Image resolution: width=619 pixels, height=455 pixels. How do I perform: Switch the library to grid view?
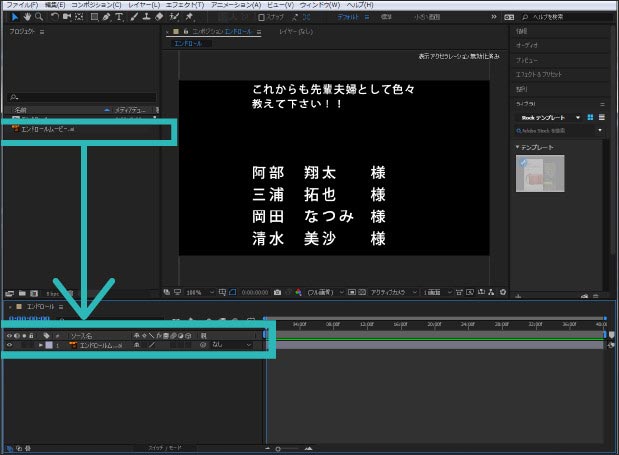(x=590, y=117)
